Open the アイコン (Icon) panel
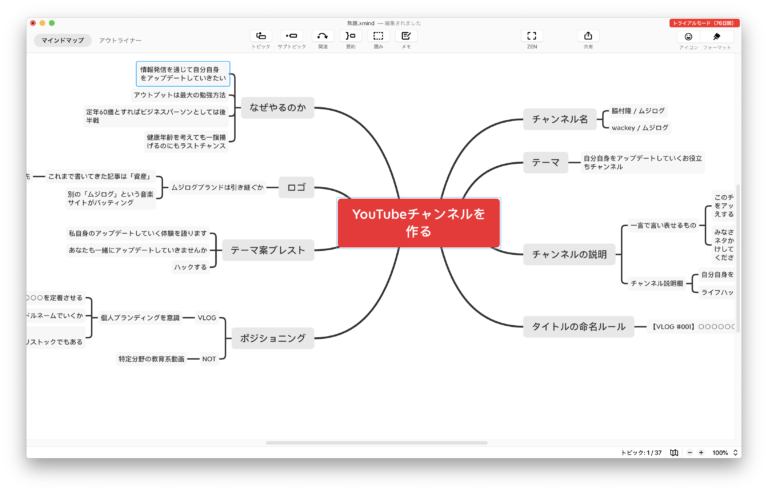 pyautogui.click(x=688, y=37)
